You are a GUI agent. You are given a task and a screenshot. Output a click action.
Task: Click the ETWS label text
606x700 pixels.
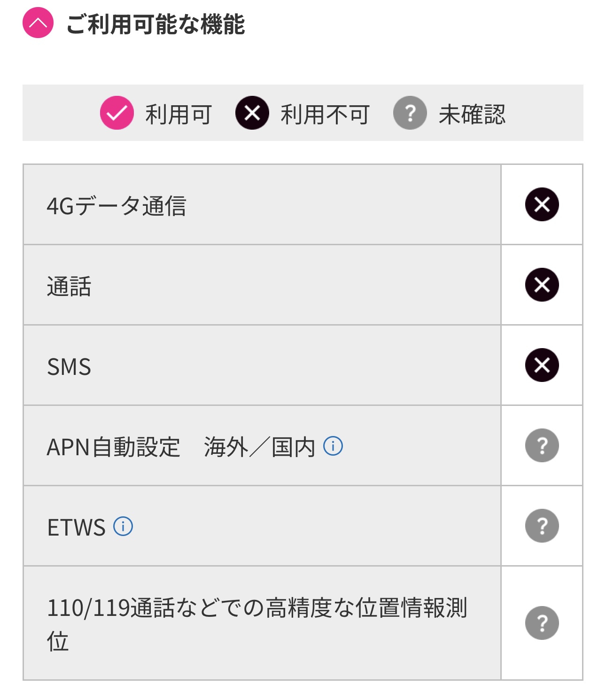(x=76, y=527)
